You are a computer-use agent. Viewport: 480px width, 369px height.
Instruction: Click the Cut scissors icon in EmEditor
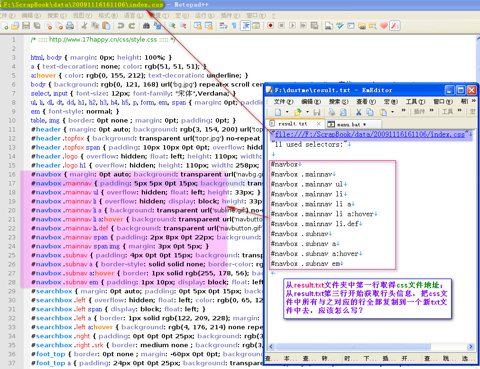pyautogui.click(x=359, y=112)
